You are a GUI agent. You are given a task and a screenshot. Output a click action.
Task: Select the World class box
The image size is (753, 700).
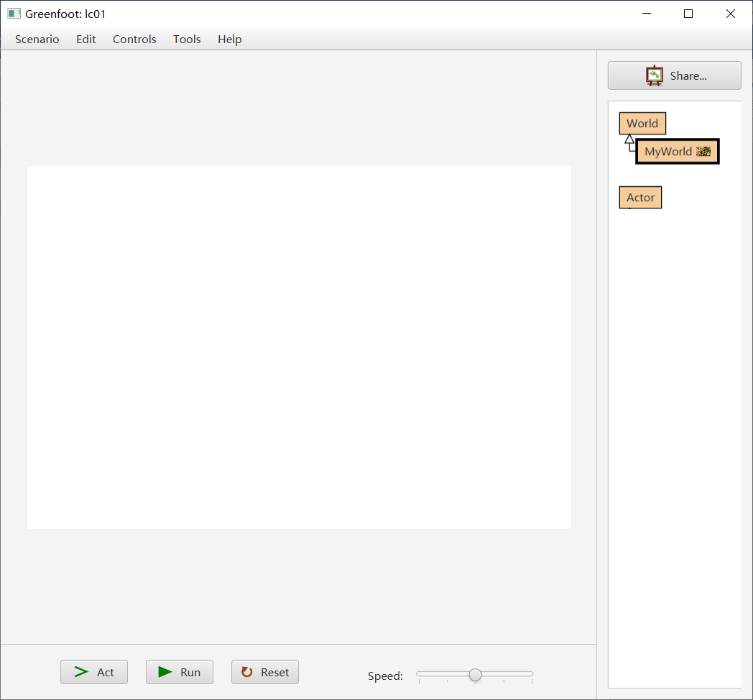[x=642, y=124]
